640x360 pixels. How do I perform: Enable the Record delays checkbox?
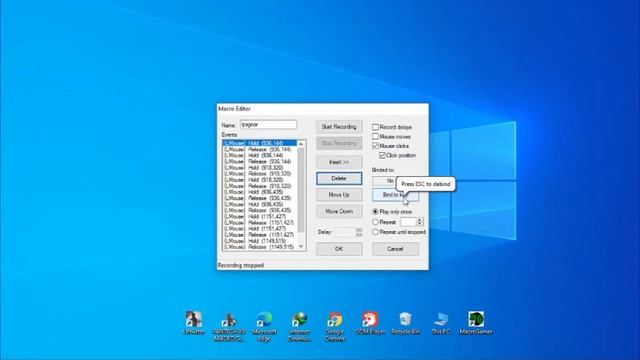pyautogui.click(x=375, y=127)
